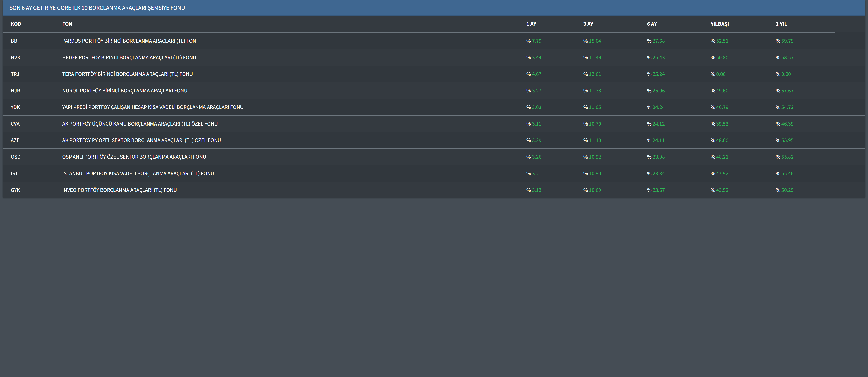This screenshot has height=377, width=868.
Task: Click the BBF fund code
Action: pos(15,41)
